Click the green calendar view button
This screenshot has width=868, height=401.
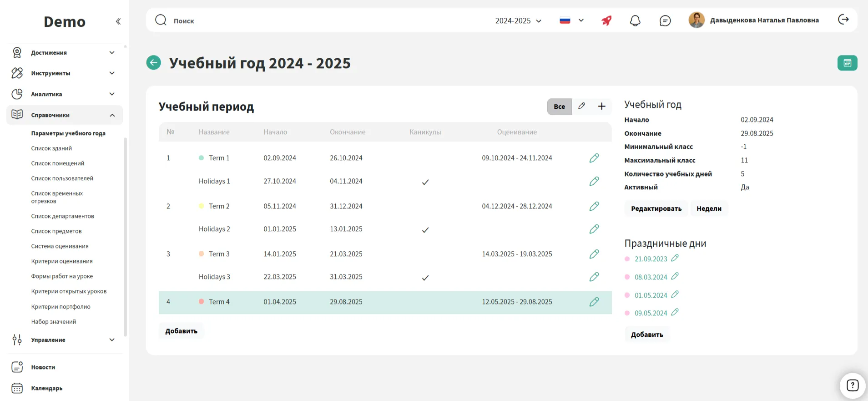(847, 63)
